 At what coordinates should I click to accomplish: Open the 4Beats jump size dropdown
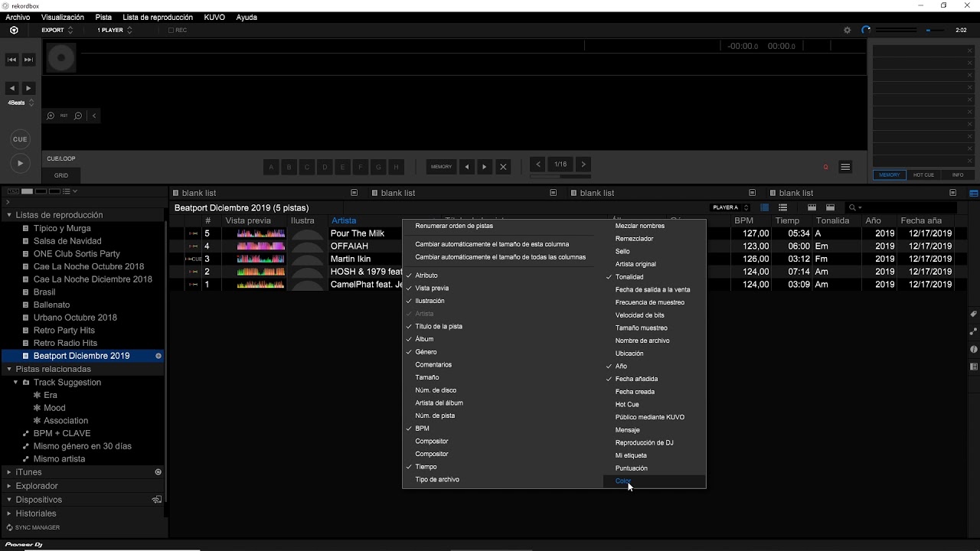(20, 103)
